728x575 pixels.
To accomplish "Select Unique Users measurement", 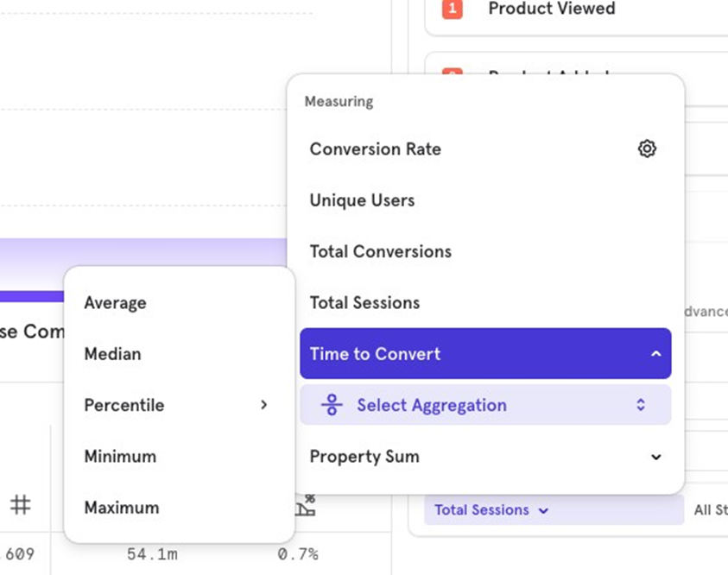I will coord(362,200).
